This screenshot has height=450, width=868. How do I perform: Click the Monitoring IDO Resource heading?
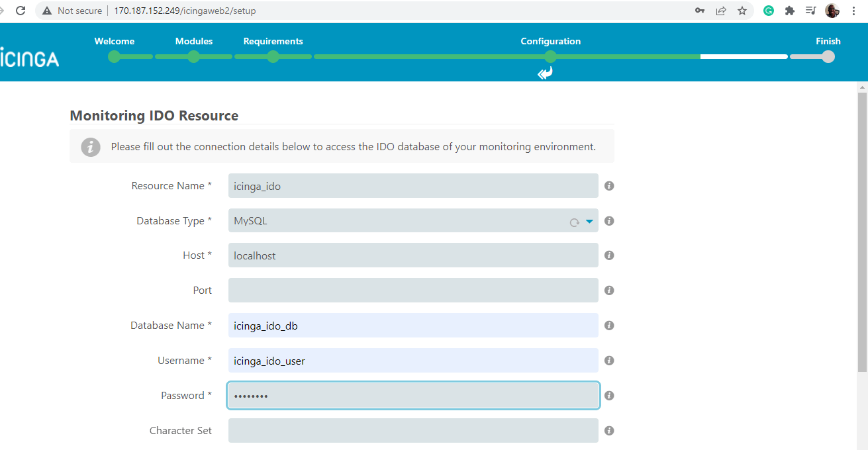click(x=154, y=116)
